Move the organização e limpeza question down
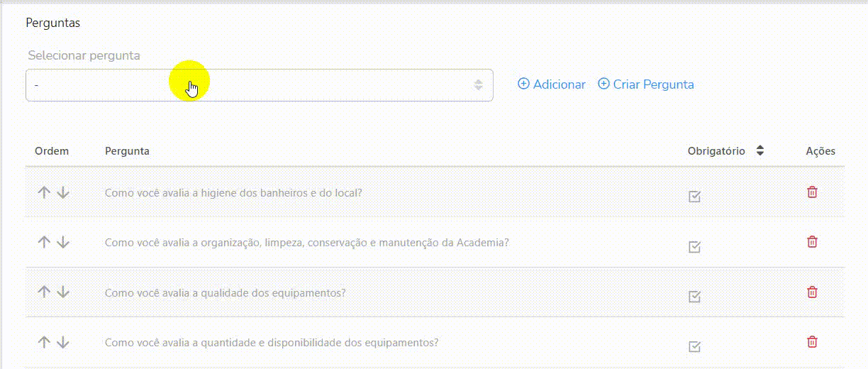The height and width of the screenshot is (369, 868). pos(63,242)
